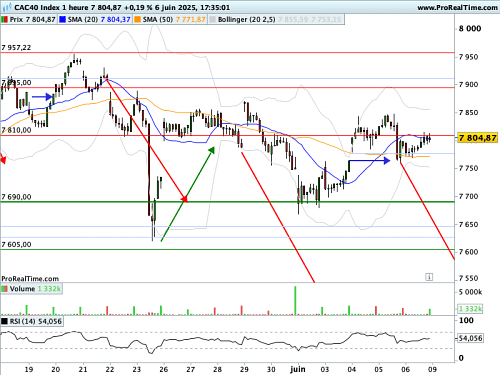Click the 7 895,00 level label
The image size is (500, 375).
(x=16, y=82)
